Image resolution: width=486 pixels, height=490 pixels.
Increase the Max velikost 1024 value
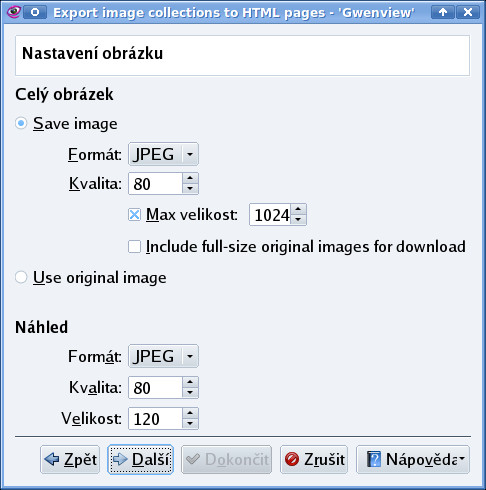tap(298, 209)
